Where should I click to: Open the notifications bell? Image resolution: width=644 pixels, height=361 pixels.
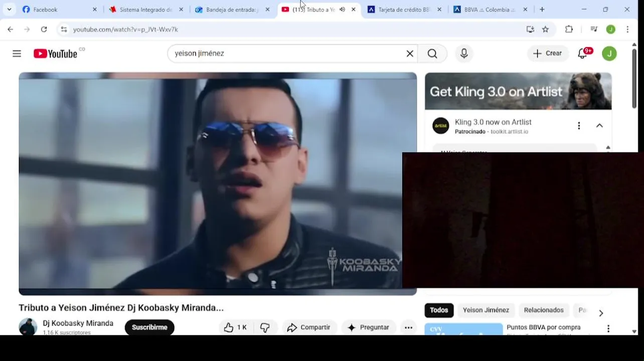tap(583, 53)
